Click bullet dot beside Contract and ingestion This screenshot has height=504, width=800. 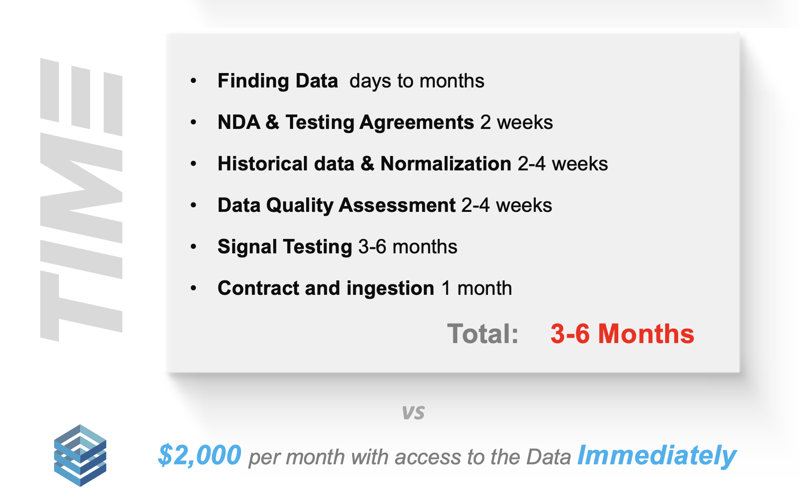[193, 288]
